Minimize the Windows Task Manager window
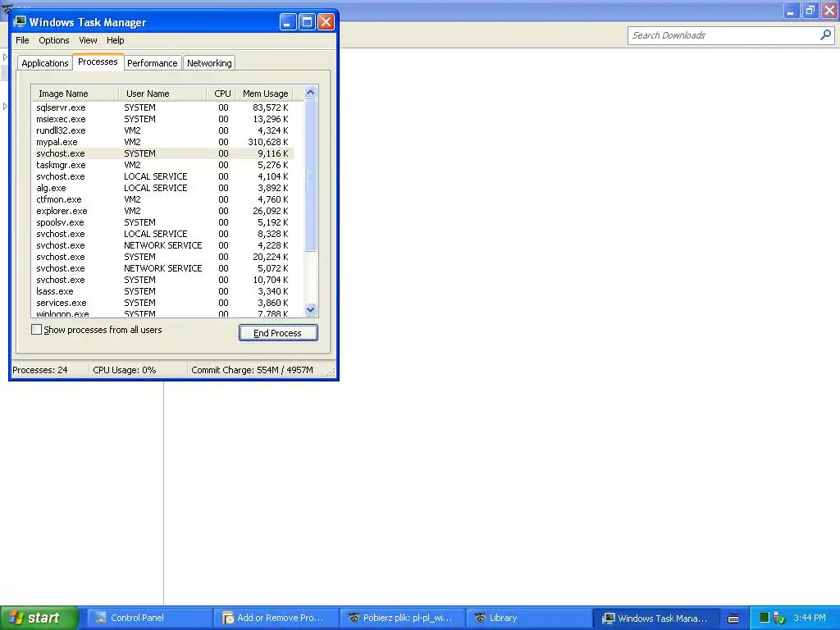 click(288, 22)
